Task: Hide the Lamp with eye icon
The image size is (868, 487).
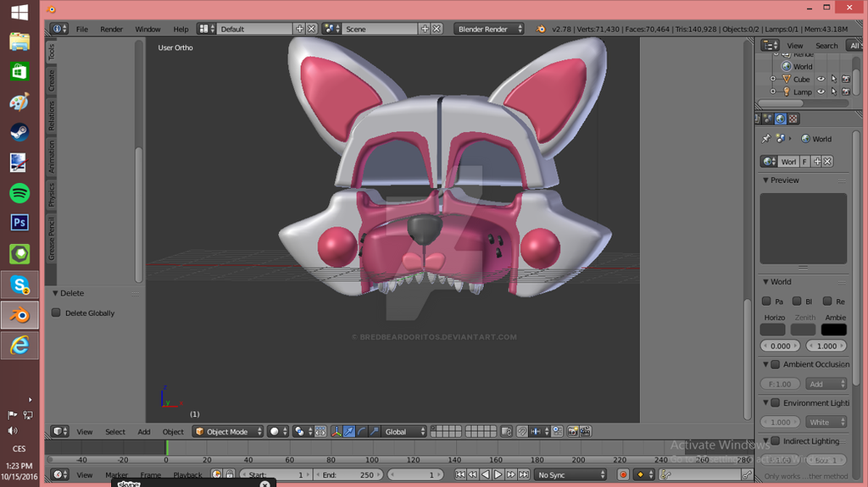Action: 821,91
